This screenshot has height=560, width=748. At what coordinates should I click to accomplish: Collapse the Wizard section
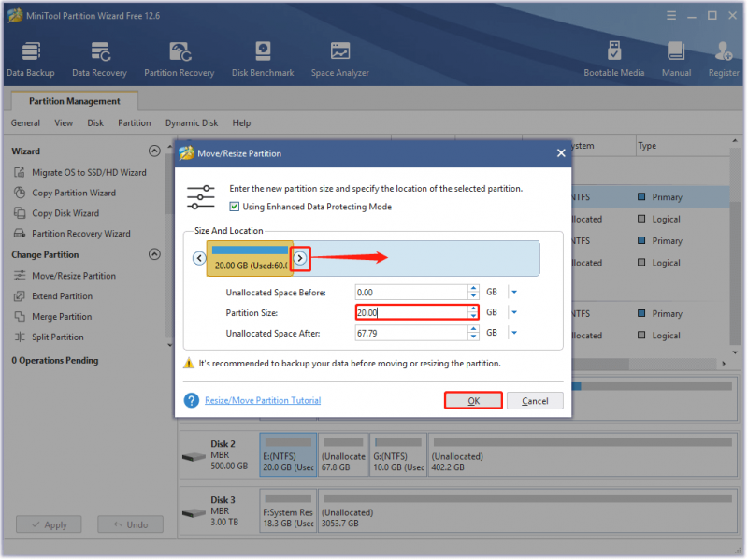click(154, 151)
